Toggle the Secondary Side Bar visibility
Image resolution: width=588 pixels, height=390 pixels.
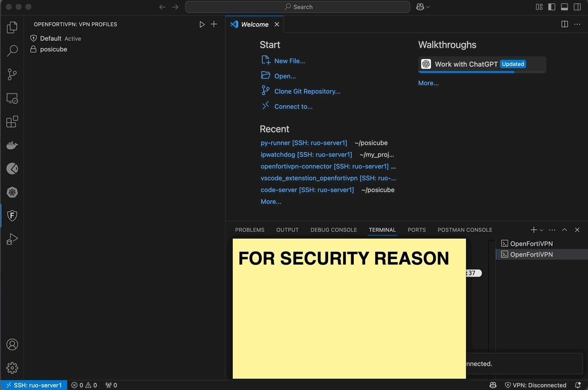click(x=577, y=7)
